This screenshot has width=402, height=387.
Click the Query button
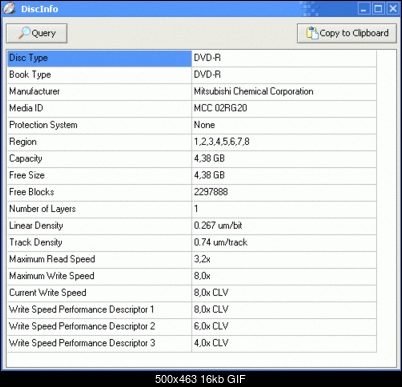(x=37, y=33)
